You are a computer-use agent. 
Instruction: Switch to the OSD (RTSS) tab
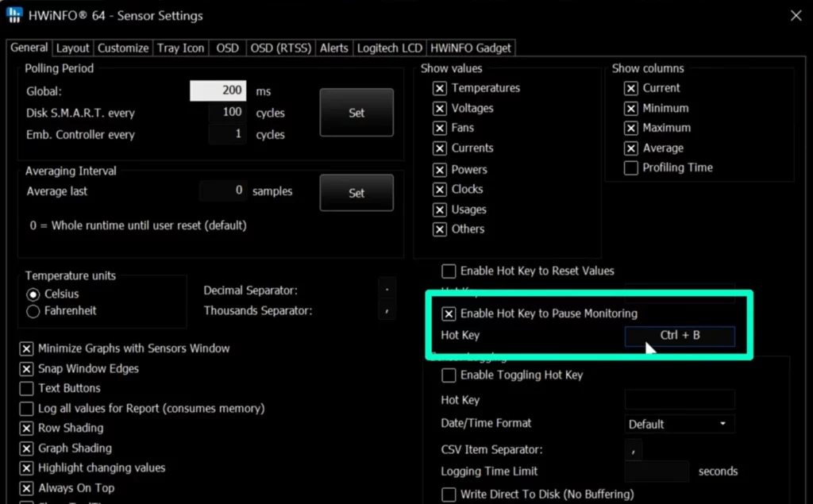(x=280, y=48)
